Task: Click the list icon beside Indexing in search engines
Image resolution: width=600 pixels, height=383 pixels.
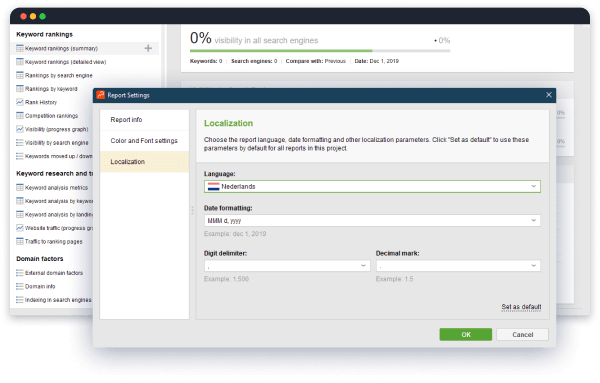Action: [20, 299]
